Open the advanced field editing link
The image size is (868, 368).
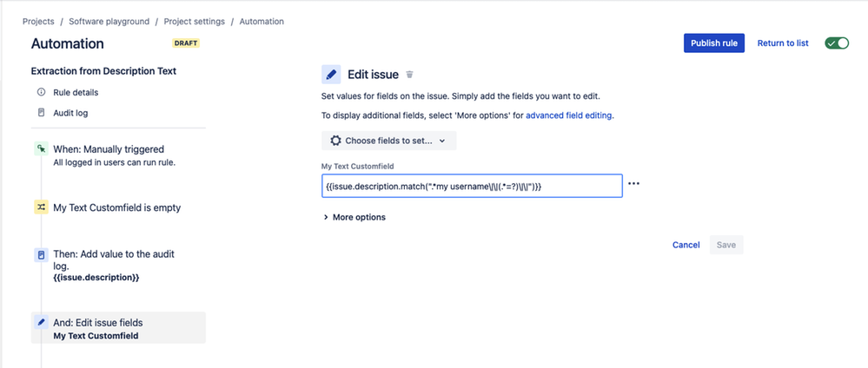[x=568, y=116]
